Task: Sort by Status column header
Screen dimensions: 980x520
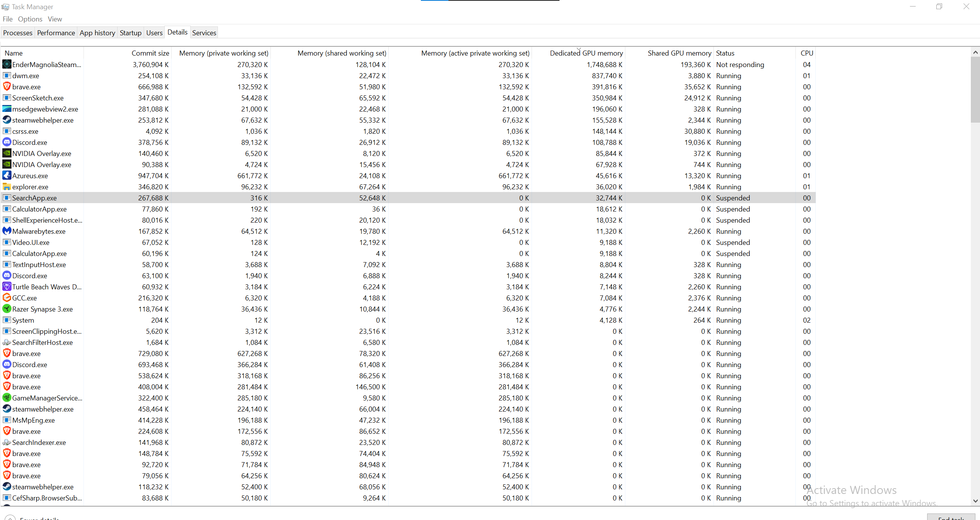Action: click(754, 53)
